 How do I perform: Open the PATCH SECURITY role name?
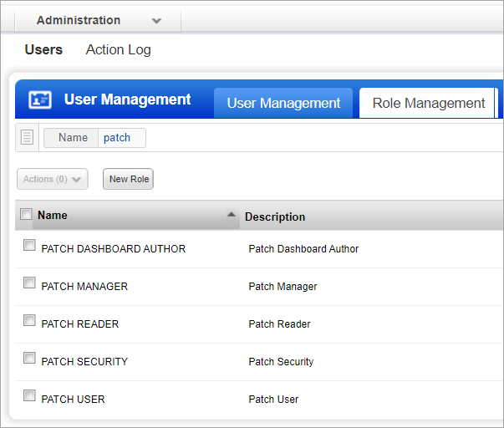(x=84, y=361)
